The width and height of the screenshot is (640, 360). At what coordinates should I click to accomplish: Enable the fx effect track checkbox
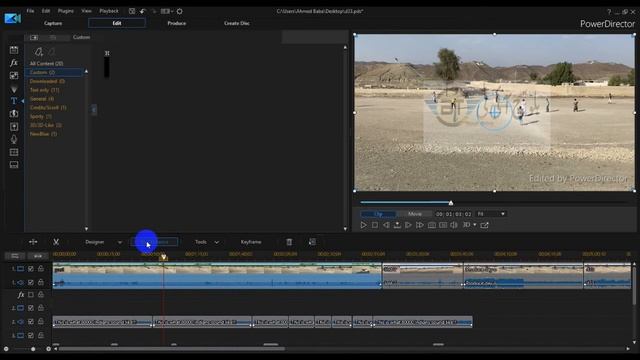click(x=31, y=295)
